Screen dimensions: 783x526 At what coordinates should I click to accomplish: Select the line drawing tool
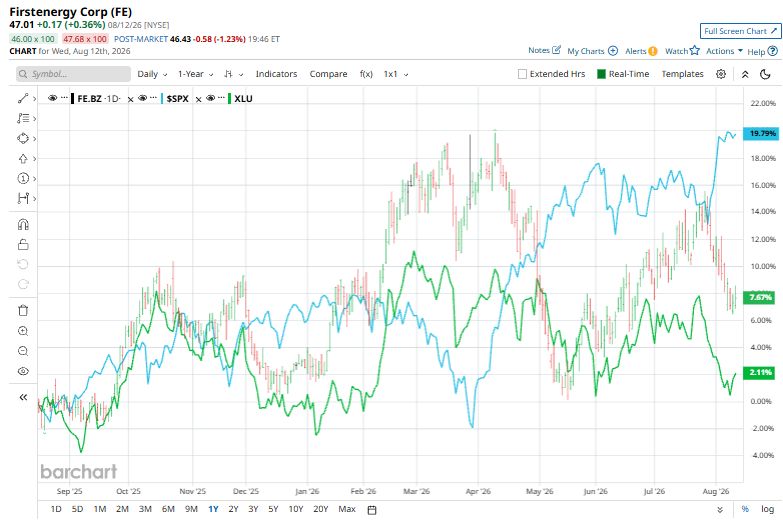pyautogui.click(x=23, y=98)
